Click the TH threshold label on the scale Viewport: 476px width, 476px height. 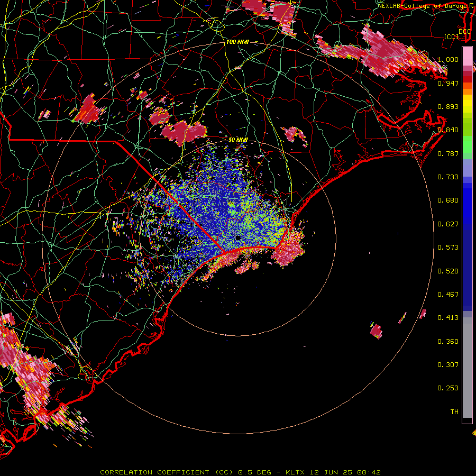pyautogui.click(x=454, y=412)
